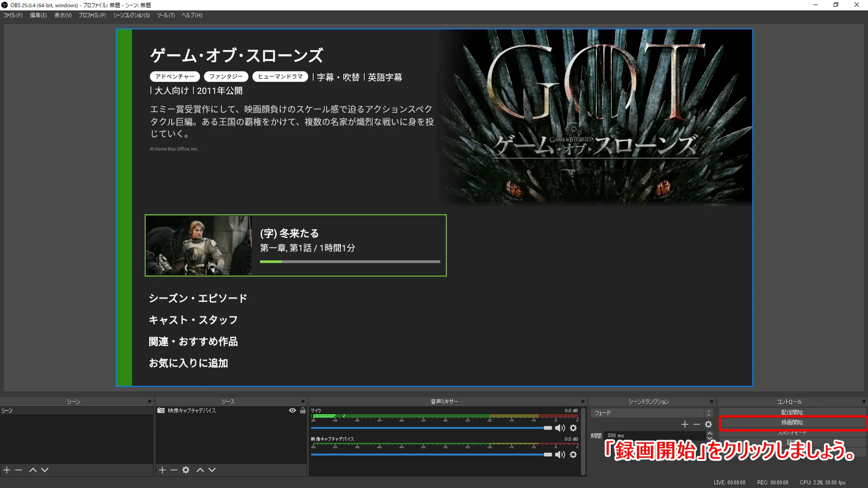
Task: Toggle visibility eye of 映像キャプチャデバイス source
Action: click(x=292, y=410)
